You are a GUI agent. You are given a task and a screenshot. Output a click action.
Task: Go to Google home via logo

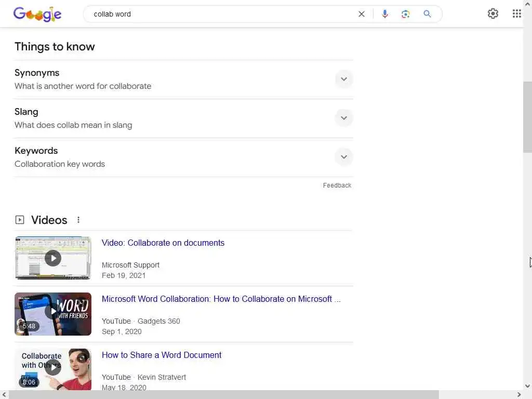[x=37, y=14]
